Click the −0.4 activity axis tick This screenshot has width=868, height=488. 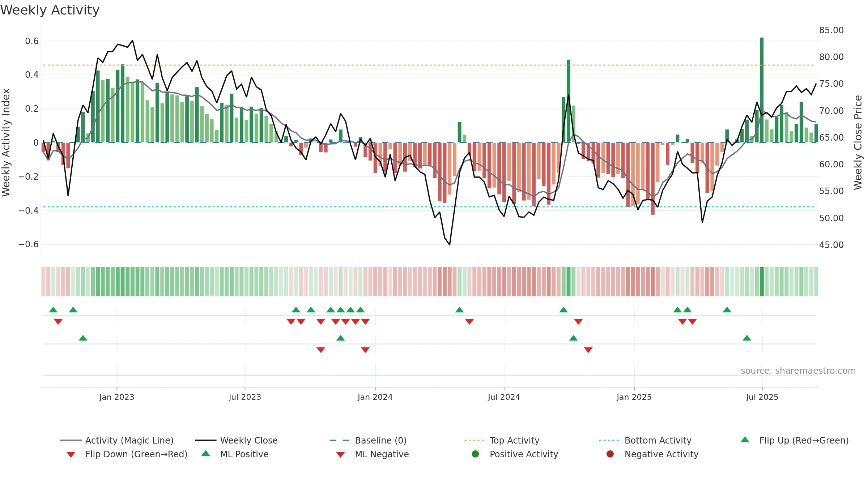29,210
